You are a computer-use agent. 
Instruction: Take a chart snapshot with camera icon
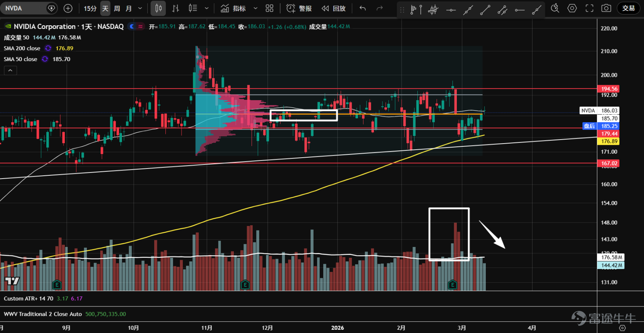pos(606,8)
